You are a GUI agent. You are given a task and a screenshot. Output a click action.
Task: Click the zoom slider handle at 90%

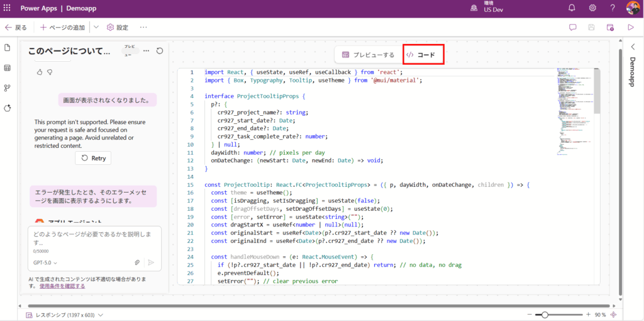[545, 315]
